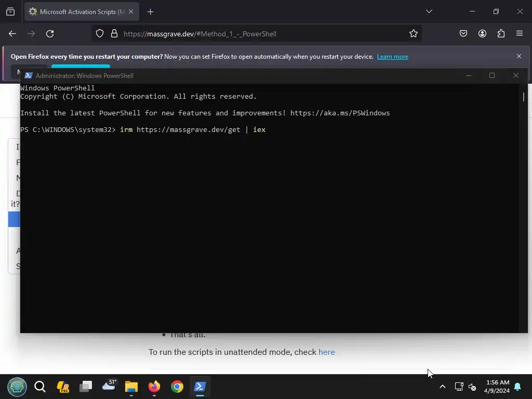532x399 pixels.
Task: Close the Microsoft Activation Scripts tab
Action: click(131, 11)
